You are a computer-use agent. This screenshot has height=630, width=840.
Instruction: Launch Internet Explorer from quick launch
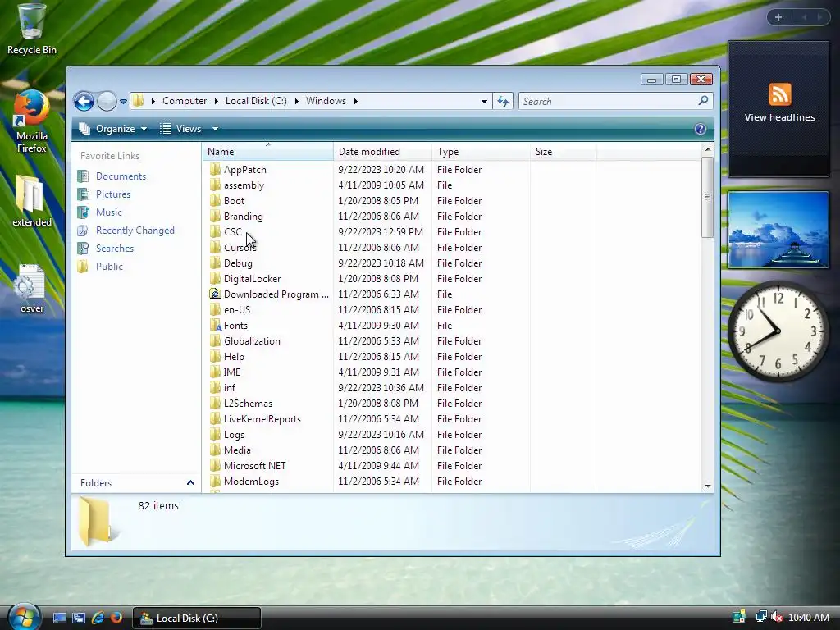tap(98, 618)
